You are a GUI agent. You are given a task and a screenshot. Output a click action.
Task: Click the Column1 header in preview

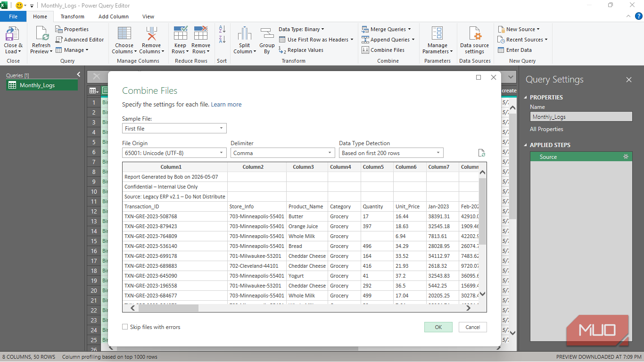[175, 167]
